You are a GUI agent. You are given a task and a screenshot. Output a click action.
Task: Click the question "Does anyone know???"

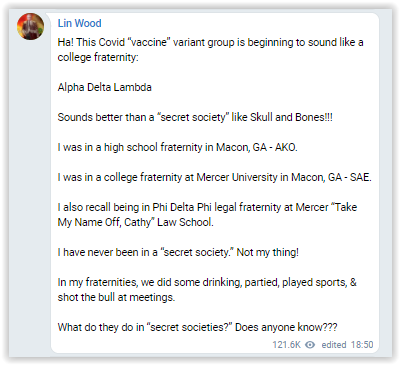[x=286, y=327]
